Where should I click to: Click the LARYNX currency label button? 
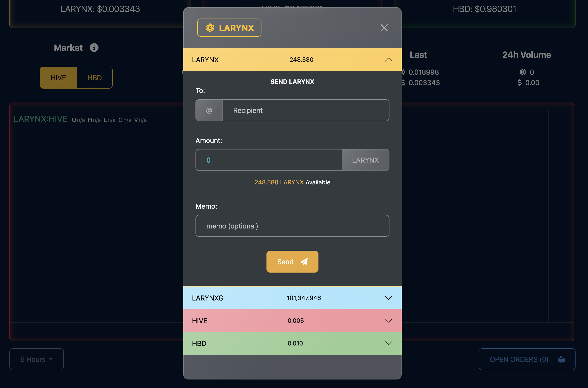click(x=365, y=160)
